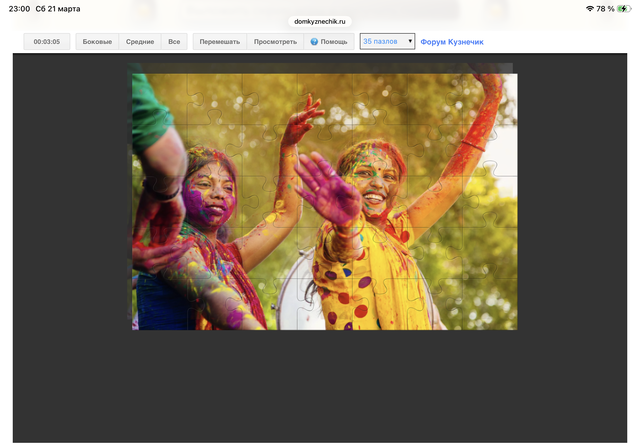Tap the Wi-Fi icon in status bar
The image size is (640, 445).
click(589, 8)
